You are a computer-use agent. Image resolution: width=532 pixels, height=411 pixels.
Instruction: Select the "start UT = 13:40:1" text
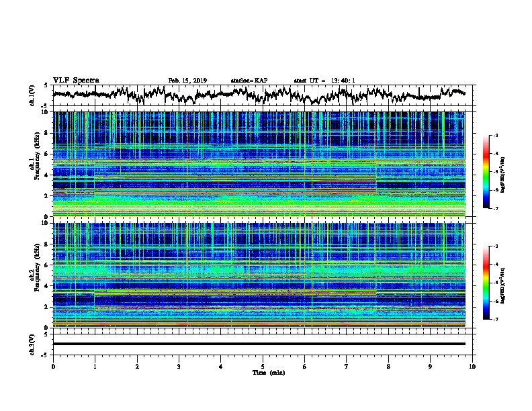tap(324, 81)
